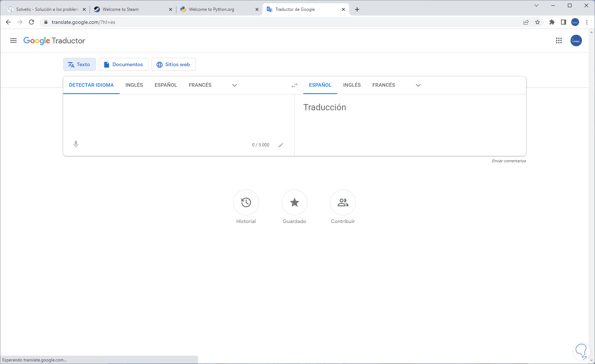Open the Historial of translations
Image resolution: width=595 pixels, height=364 pixels.
(x=246, y=207)
